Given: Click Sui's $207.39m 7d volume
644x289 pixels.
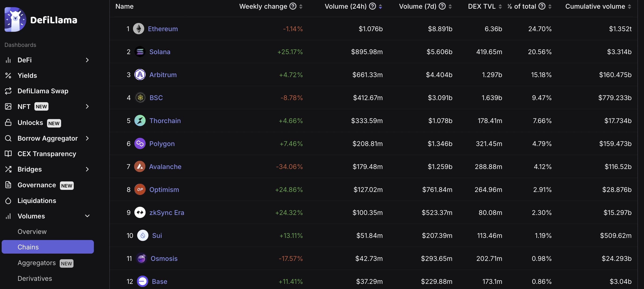Looking at the screenshot, I should point(437,236).
